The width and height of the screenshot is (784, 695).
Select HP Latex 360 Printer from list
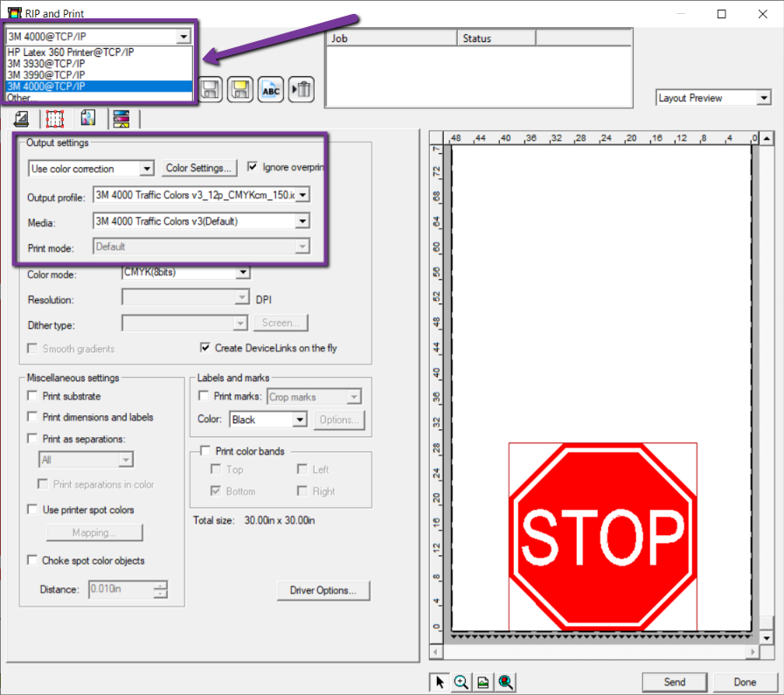click(71, 52)
